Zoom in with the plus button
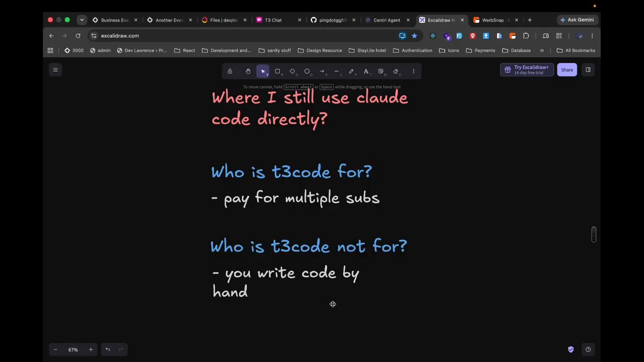This screenshot has height=362, width=644. point(91,349)
